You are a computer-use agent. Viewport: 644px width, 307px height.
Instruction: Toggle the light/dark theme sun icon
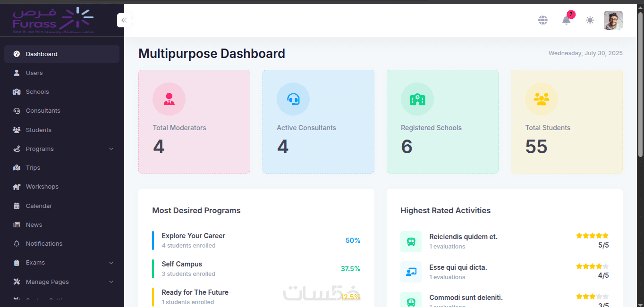(x=590, y=20)
